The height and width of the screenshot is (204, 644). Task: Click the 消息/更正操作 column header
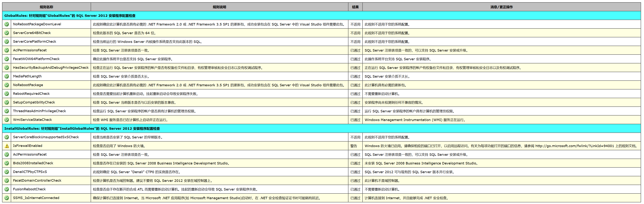501,7
